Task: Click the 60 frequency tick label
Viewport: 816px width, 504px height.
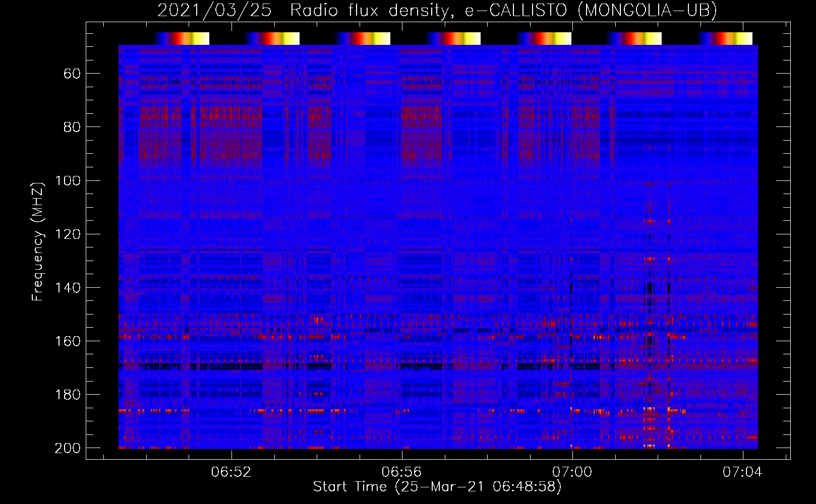Action: click(x=72, y=74)
